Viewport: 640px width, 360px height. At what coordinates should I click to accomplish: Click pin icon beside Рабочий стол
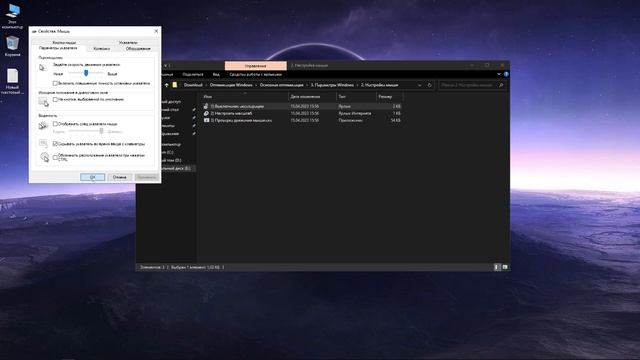[x=194, y=110]
